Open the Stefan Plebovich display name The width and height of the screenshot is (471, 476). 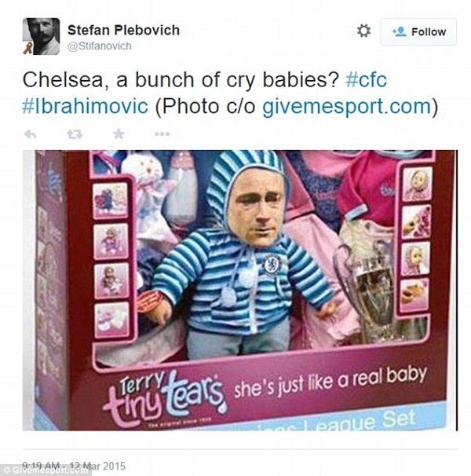click(x=124, y=30)
